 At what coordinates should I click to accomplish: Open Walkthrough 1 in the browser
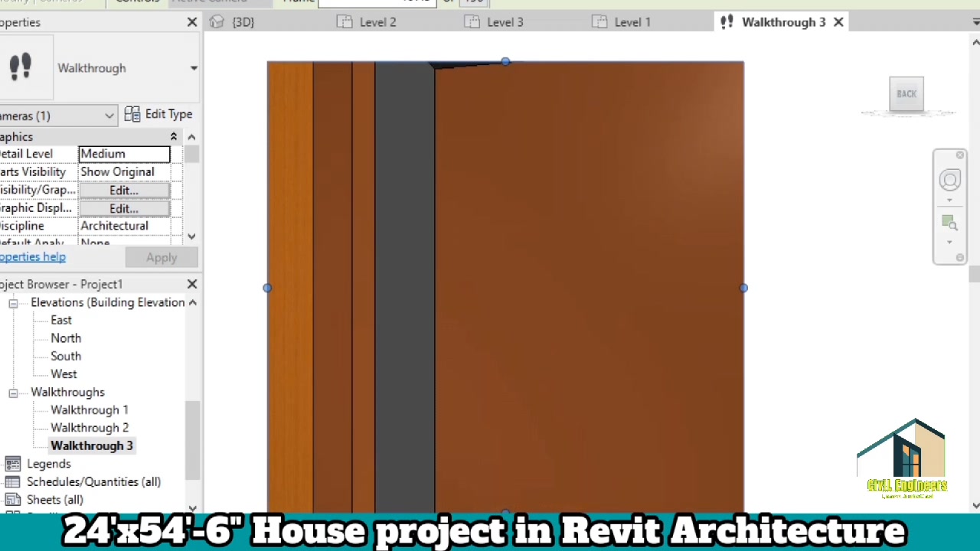(90, 410)
